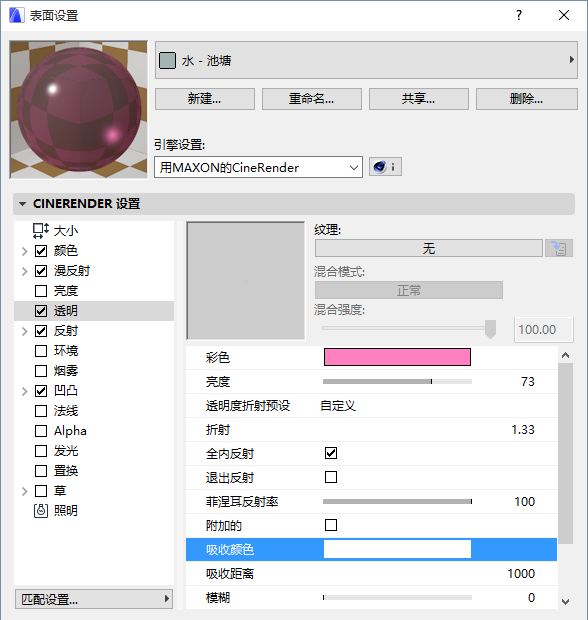Viewport: 588px width, 620px height.
Task: Enable the 置换 channel checkbox
Action: (41, 471)
